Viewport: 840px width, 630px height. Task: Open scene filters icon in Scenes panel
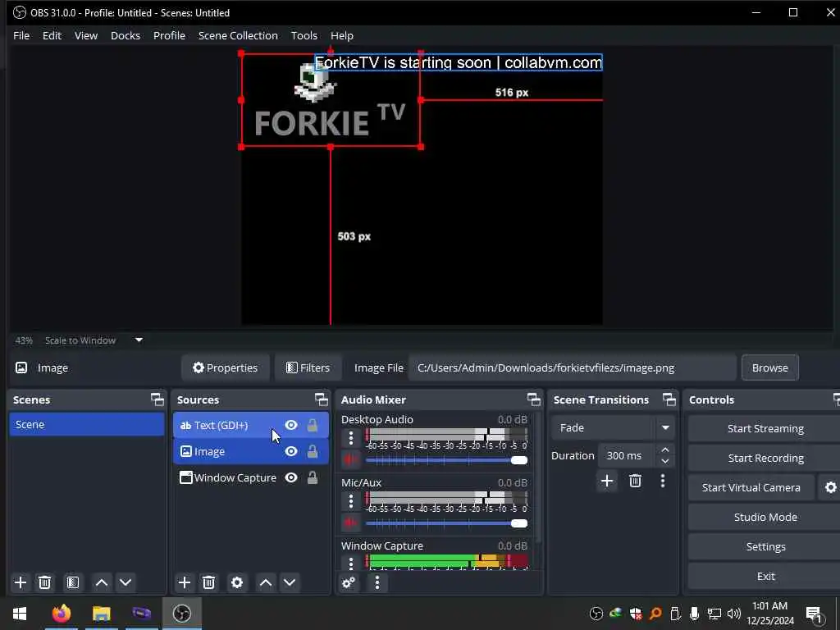73,582
